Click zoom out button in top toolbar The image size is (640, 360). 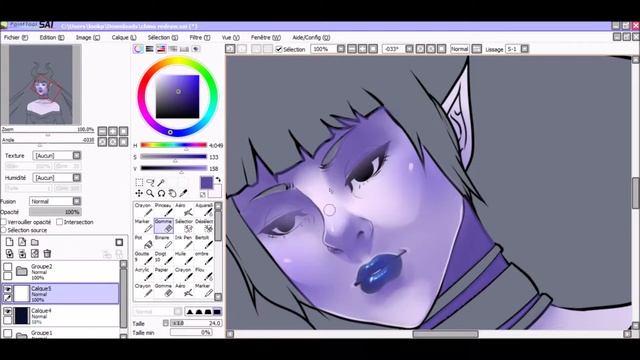point(352,49)
